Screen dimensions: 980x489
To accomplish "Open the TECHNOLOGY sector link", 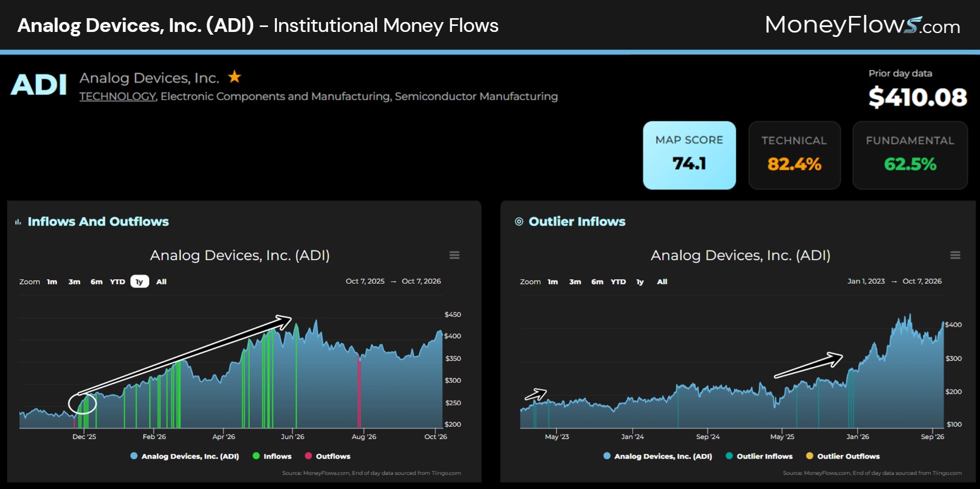I will coord(118,96).
